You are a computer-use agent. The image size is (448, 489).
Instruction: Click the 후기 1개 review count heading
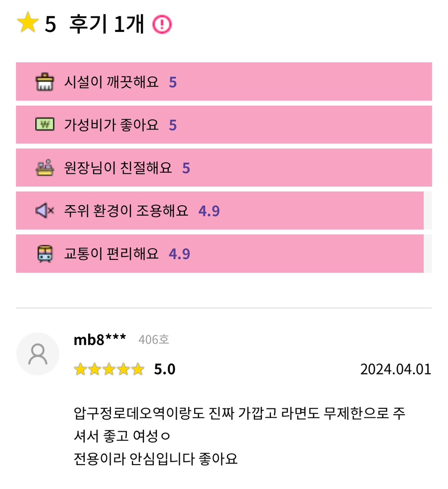106,24
